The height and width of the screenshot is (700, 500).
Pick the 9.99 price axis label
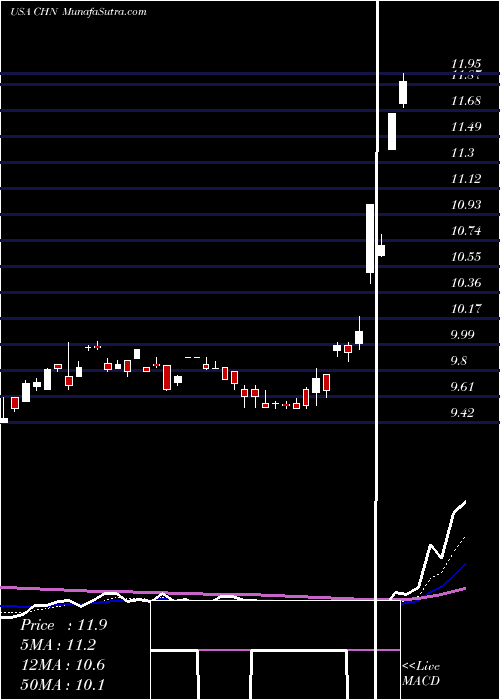pyautogui.click(x=463, y=335)
